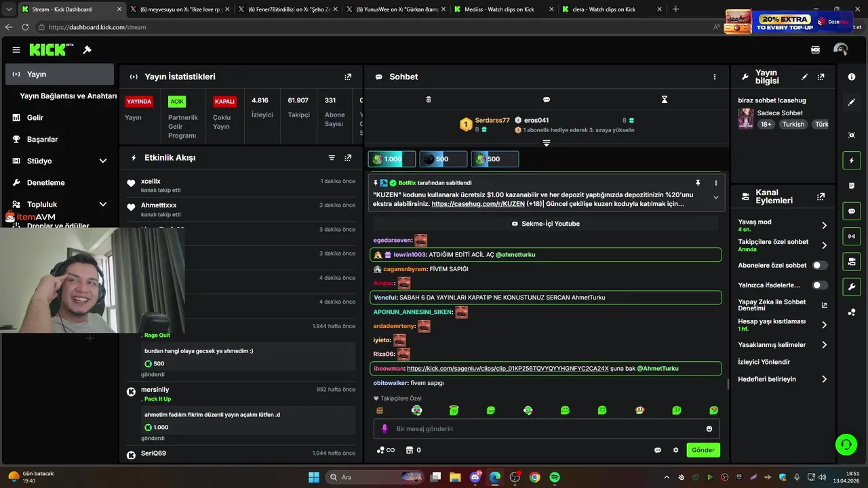Open Discord from the taskbar
Viewport: 868px width, 488px height.
tap(475, 477)
